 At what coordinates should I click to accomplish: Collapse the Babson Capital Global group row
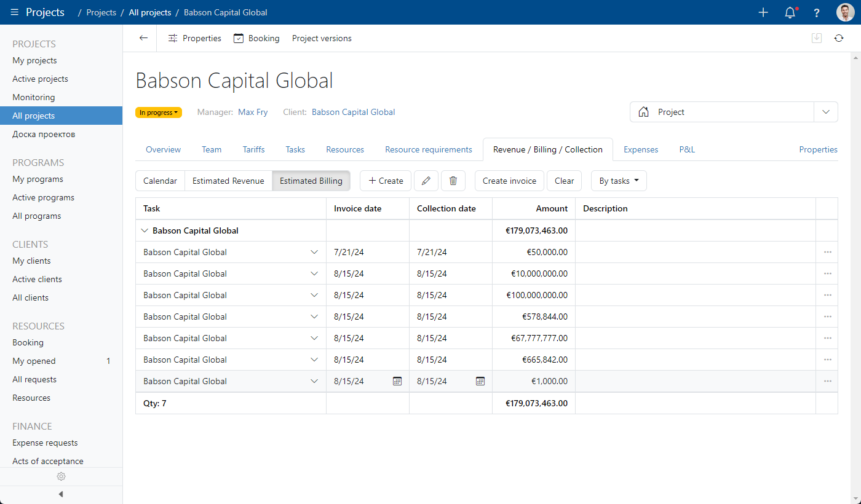[145, 230]
